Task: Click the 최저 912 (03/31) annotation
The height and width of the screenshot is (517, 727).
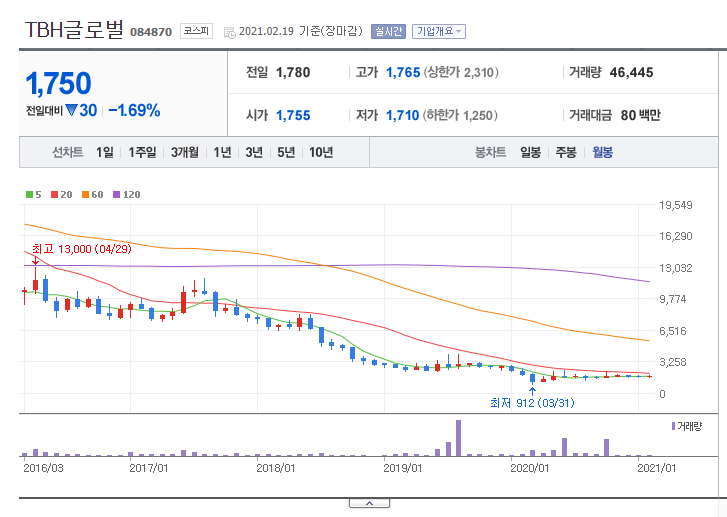Action: (532, 403)
